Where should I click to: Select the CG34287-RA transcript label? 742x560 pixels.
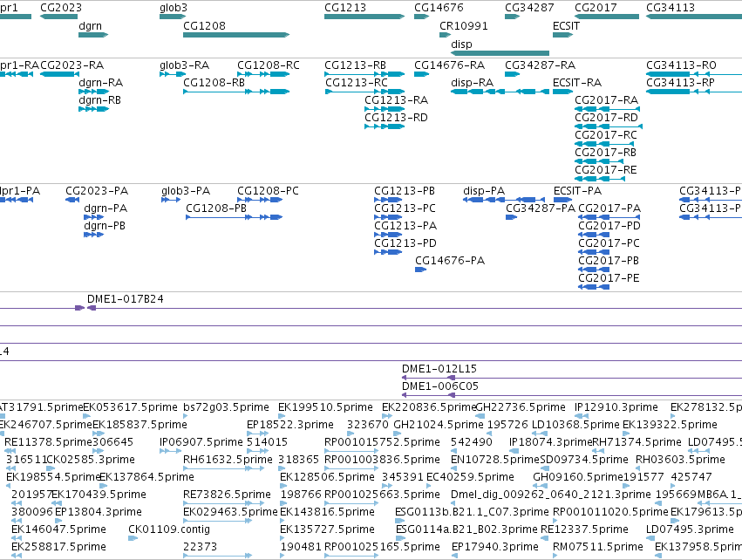pos(541,65)
